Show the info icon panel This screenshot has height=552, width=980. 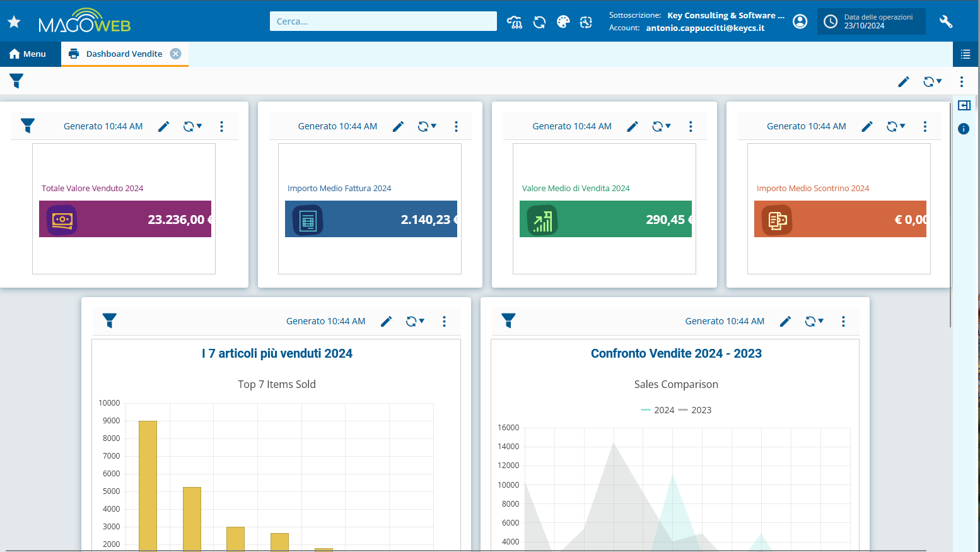[964, 129]
